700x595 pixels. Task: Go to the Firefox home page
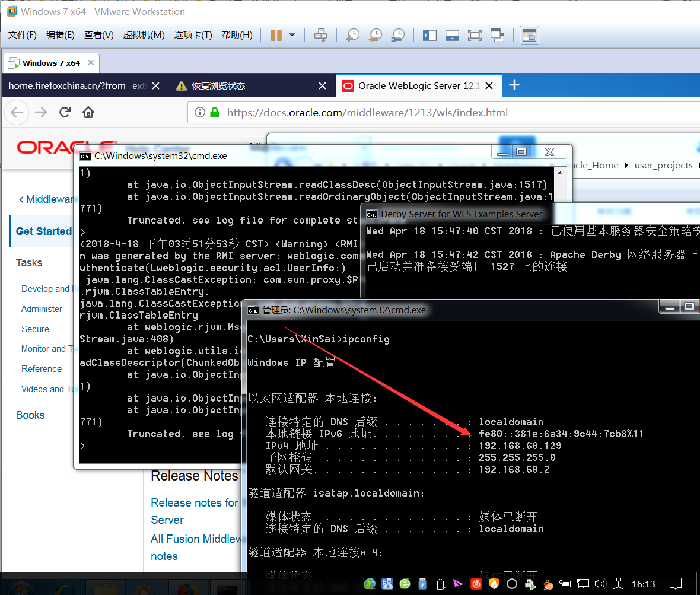[88, 112]
